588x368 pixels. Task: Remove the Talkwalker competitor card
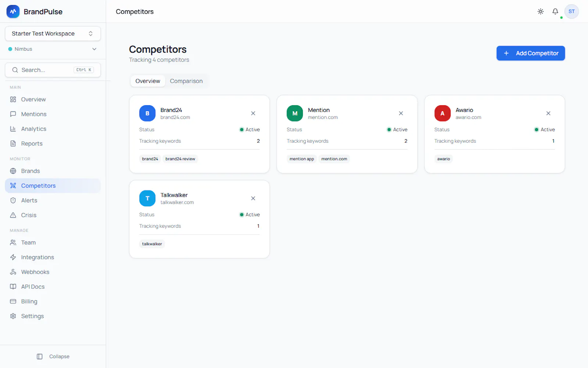[x=253, y=198]
